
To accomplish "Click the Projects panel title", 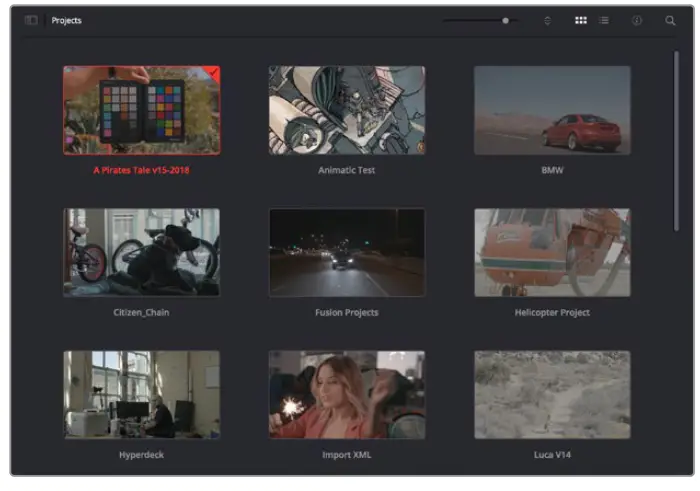I will [x=67, y=21].
